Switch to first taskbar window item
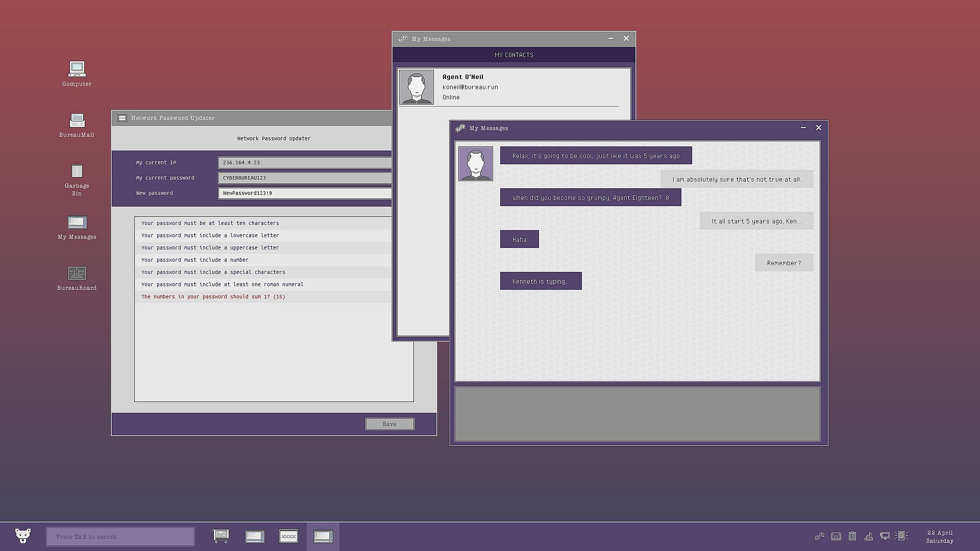 [x=220, y=536]
